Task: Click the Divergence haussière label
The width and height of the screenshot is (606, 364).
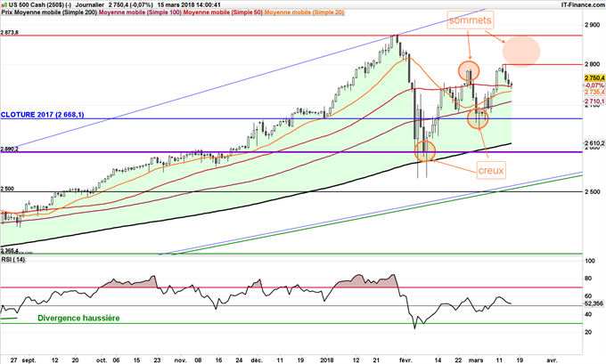Action: (x=78, y=318)
